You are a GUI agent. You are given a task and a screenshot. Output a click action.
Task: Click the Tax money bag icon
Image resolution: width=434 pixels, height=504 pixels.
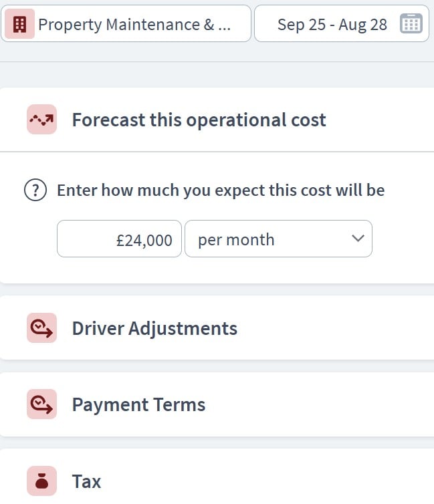(x=41, y=481)
